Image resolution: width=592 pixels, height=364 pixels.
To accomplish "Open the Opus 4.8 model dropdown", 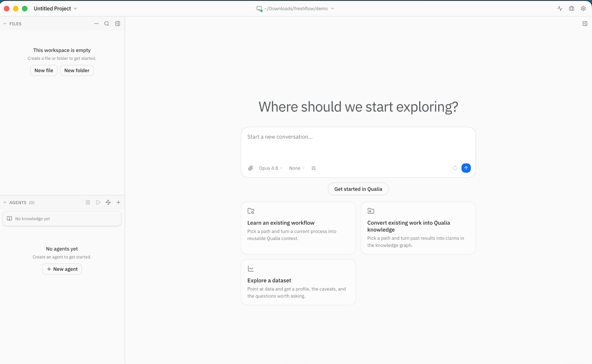I will [x=271, y=168].
